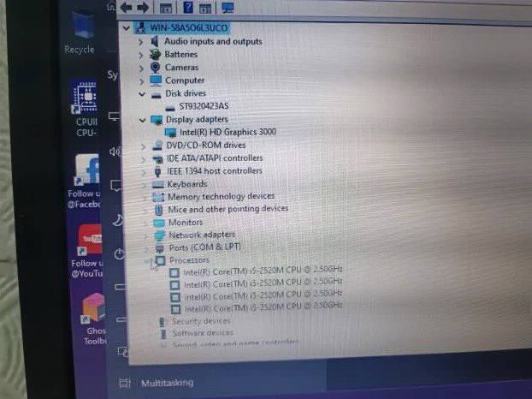
Task: Select the Software devices row
Action: (x=203, y=333)
